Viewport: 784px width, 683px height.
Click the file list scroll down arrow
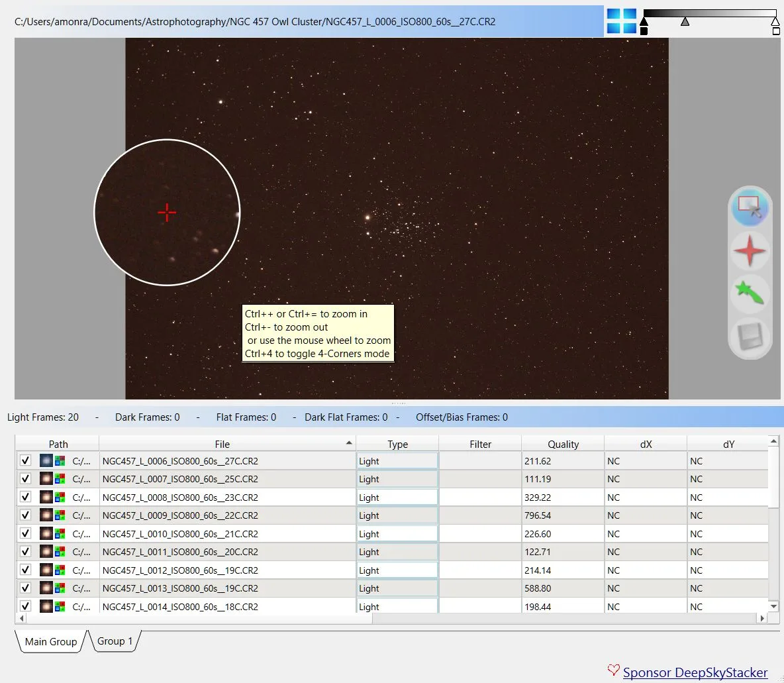click(773, 606)
